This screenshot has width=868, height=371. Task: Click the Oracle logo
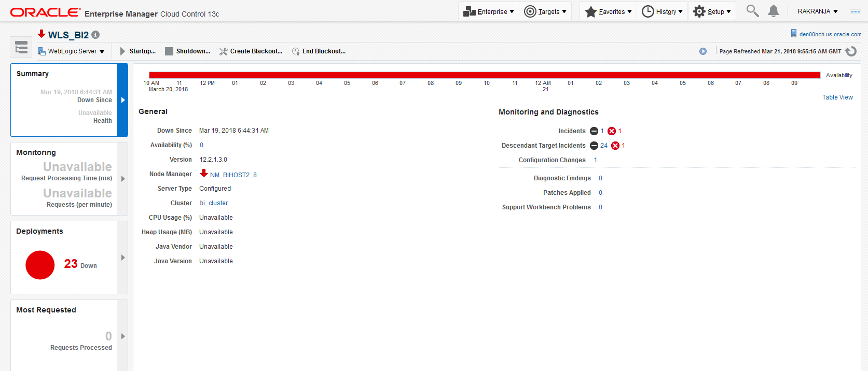pos(45,12)
